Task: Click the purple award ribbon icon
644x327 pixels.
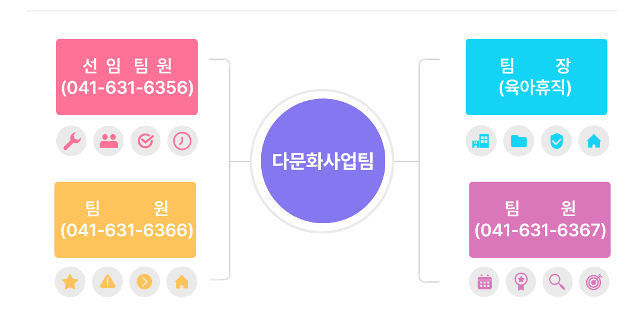Action: click(521, 282)
